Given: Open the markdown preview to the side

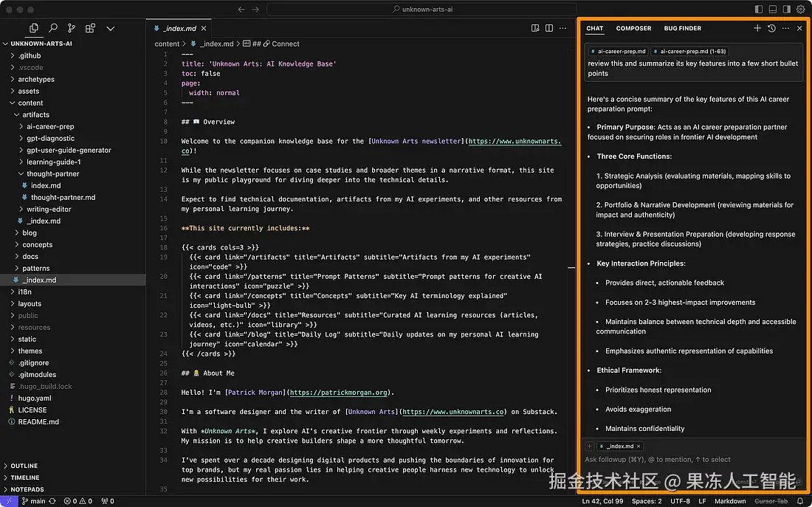Looking at the screenshot, I should pos(535,28).
